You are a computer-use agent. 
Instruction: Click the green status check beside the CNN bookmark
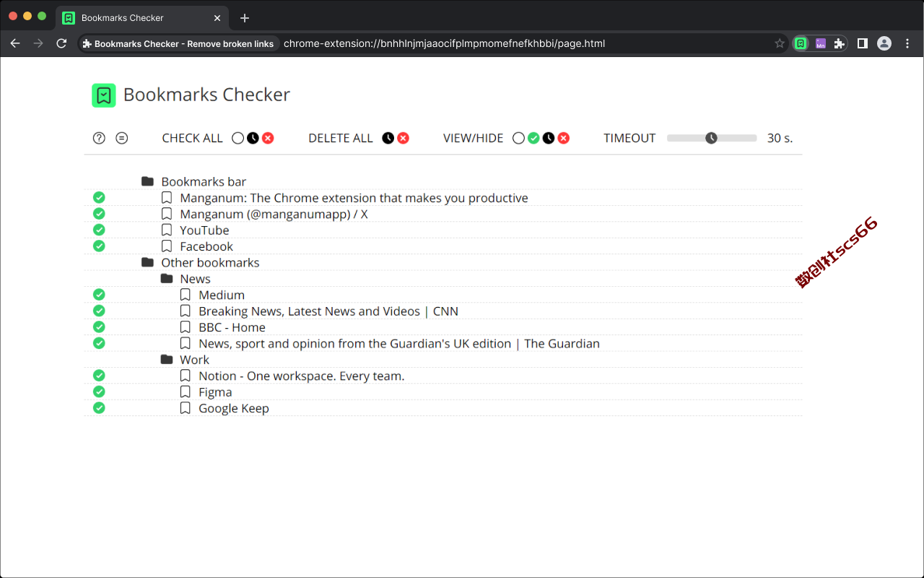[99, 311]
